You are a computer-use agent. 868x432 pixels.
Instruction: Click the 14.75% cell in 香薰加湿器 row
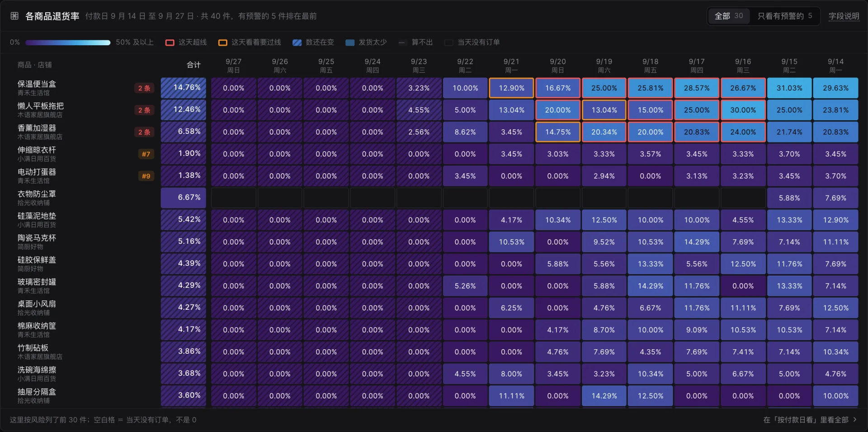558,132
